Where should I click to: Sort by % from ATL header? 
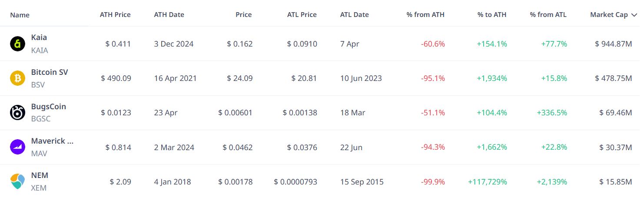click(x=548, y=15)
